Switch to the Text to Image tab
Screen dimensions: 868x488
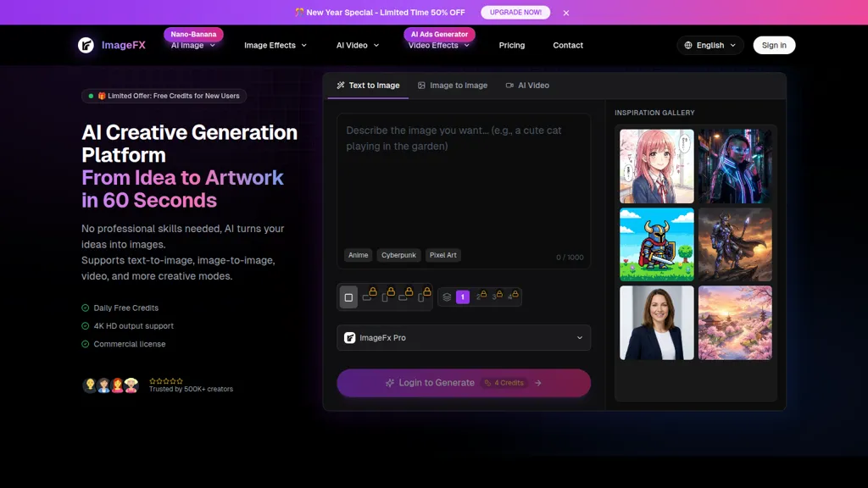point(368,86)
